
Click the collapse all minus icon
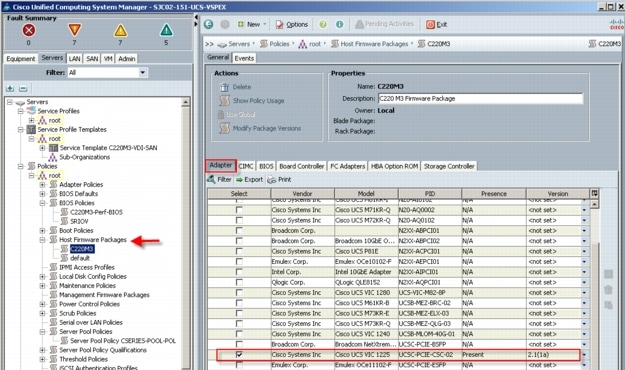pos(23,88)
